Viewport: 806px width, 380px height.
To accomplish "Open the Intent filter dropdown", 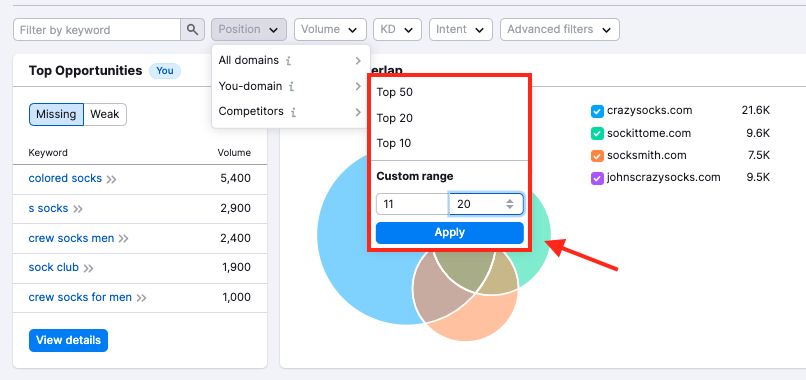I will 461,30.
